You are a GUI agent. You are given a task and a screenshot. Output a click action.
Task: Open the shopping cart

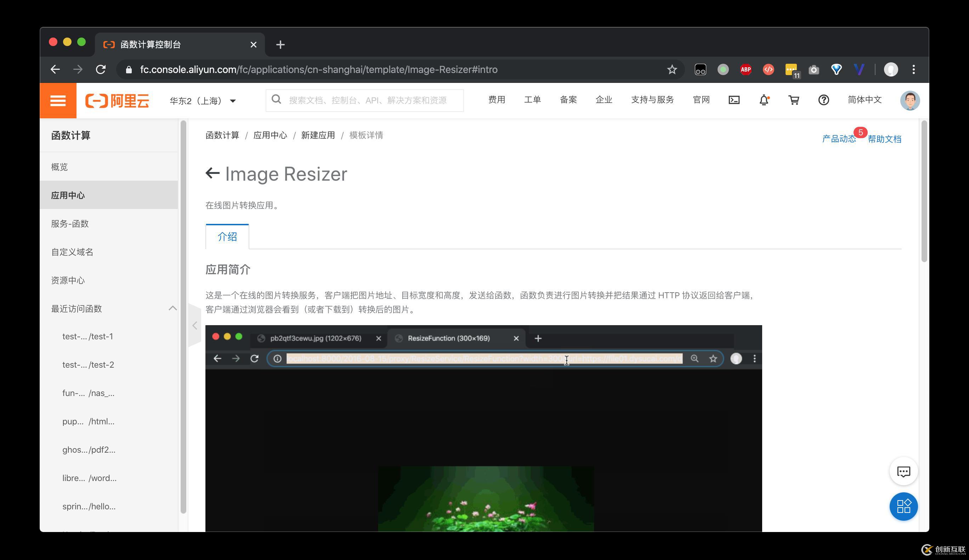[794, 100]
